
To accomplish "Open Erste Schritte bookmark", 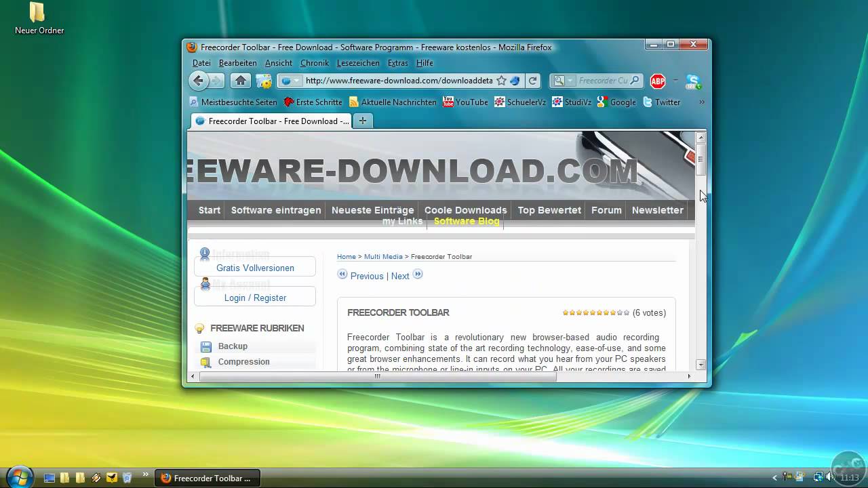I will (313, 102).
